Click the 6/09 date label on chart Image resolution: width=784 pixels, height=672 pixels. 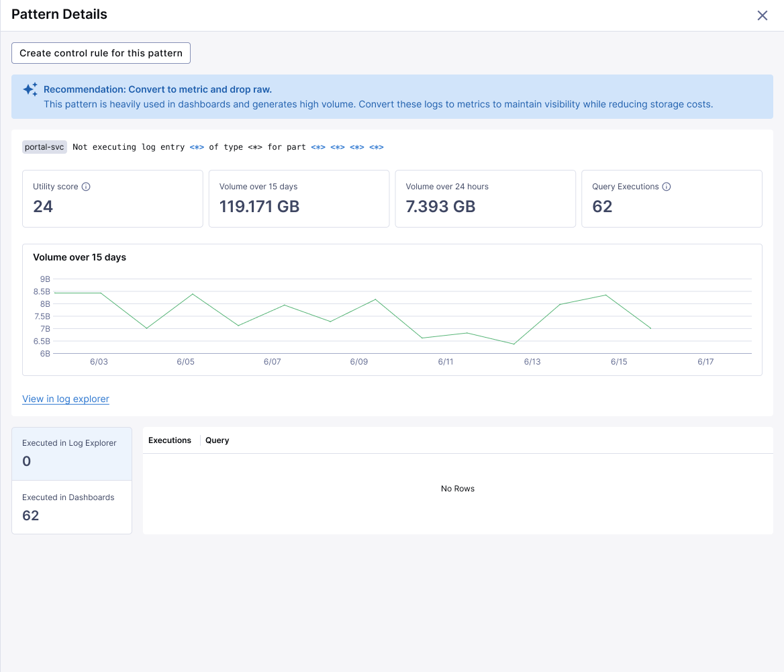[359, 361]
